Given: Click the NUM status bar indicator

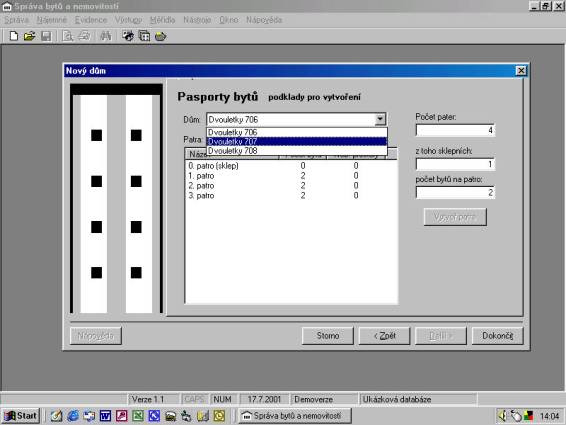Looking at the screenshot, I should coord(223,399).
